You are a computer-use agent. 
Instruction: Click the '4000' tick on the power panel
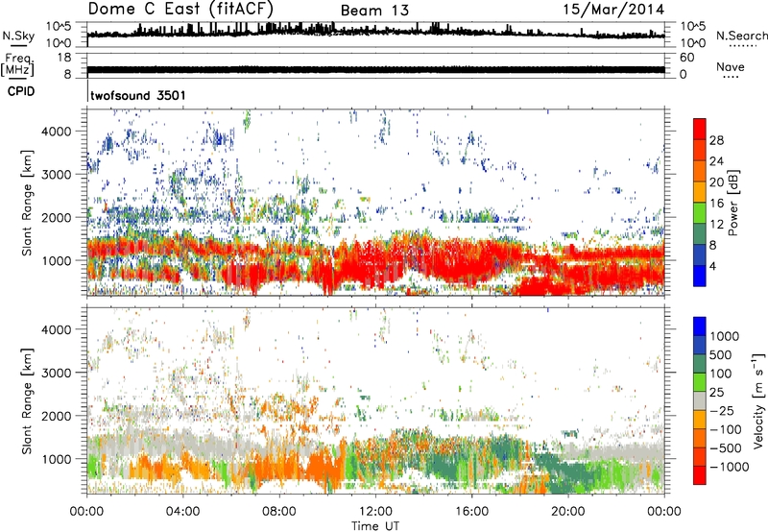click(56, 132)
